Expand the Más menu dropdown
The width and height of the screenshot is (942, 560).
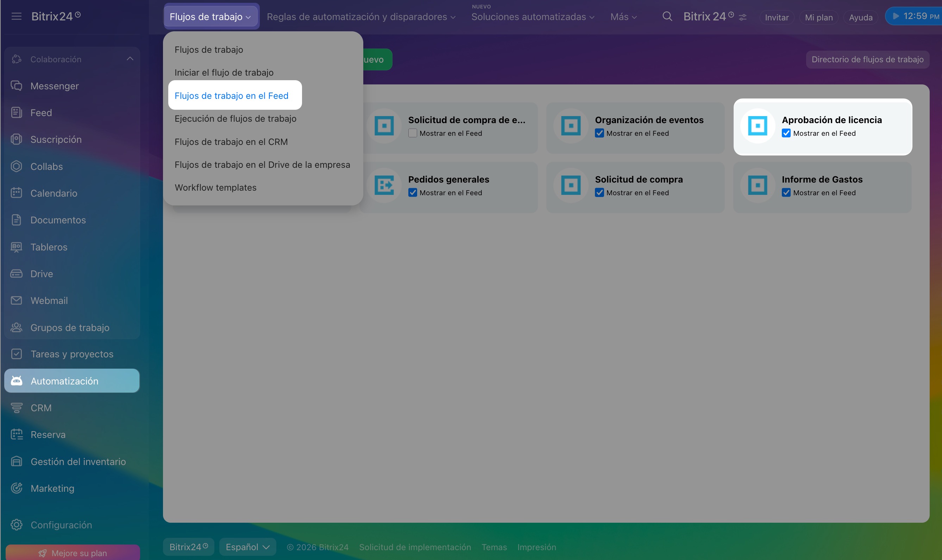click(x=623, y=17)
